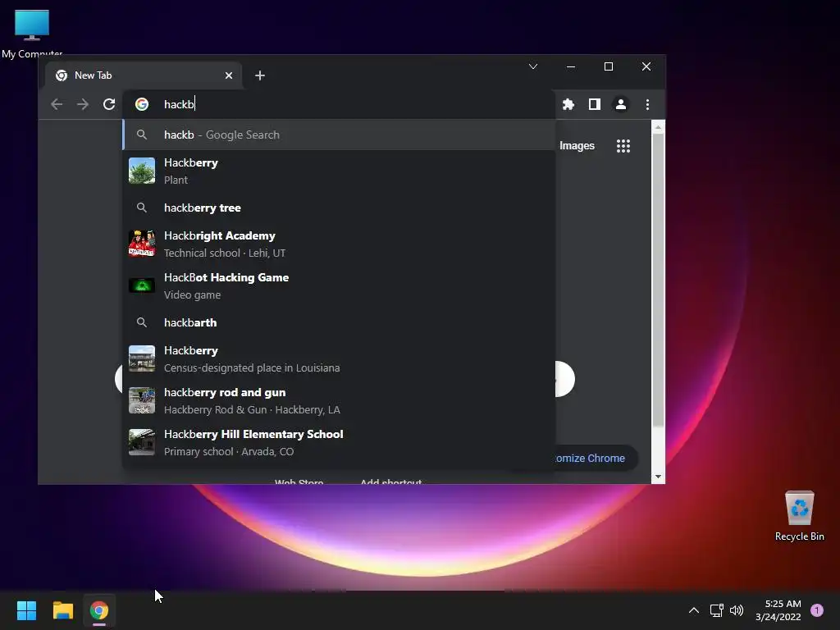This screenshot has width=840, height=630.
Task: Toggle the side panel icon
Action: 595,104
